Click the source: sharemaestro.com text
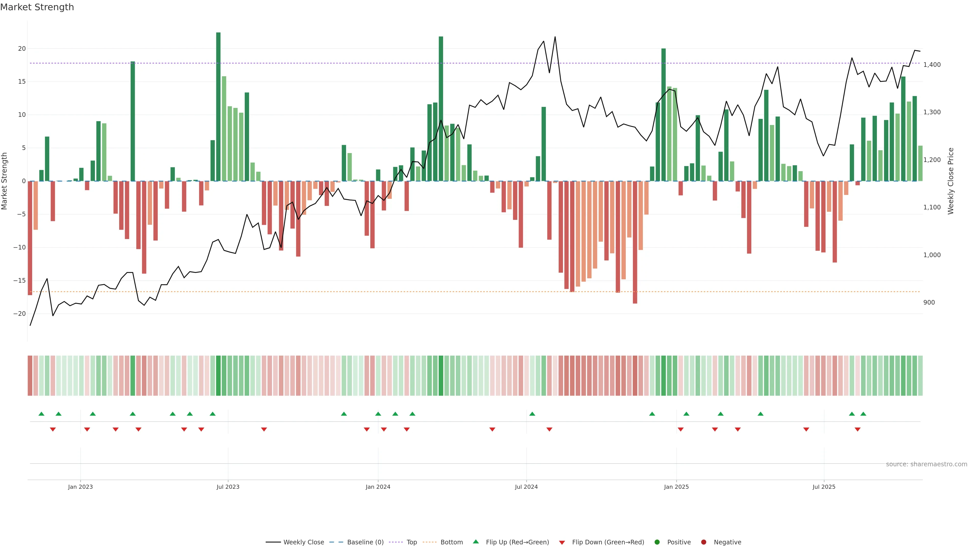Screen dimensions: 980x551 [926, 464]
